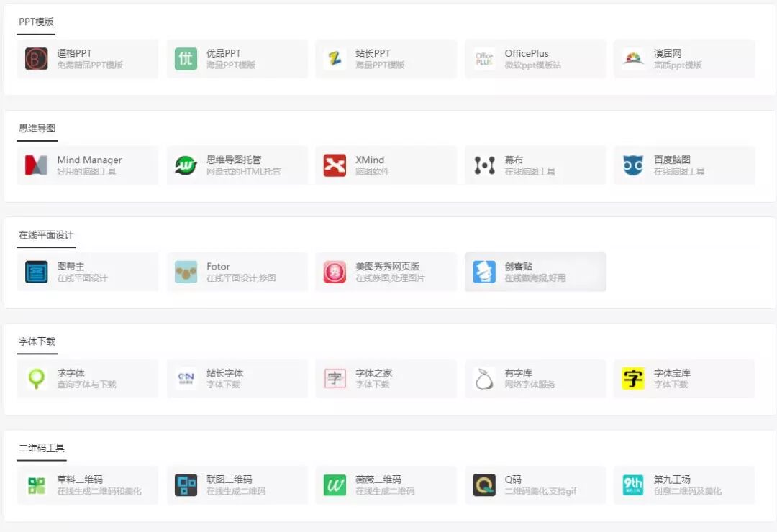
Task: Click the 百度脑图 blue owl icon
Action: (633, 165)
